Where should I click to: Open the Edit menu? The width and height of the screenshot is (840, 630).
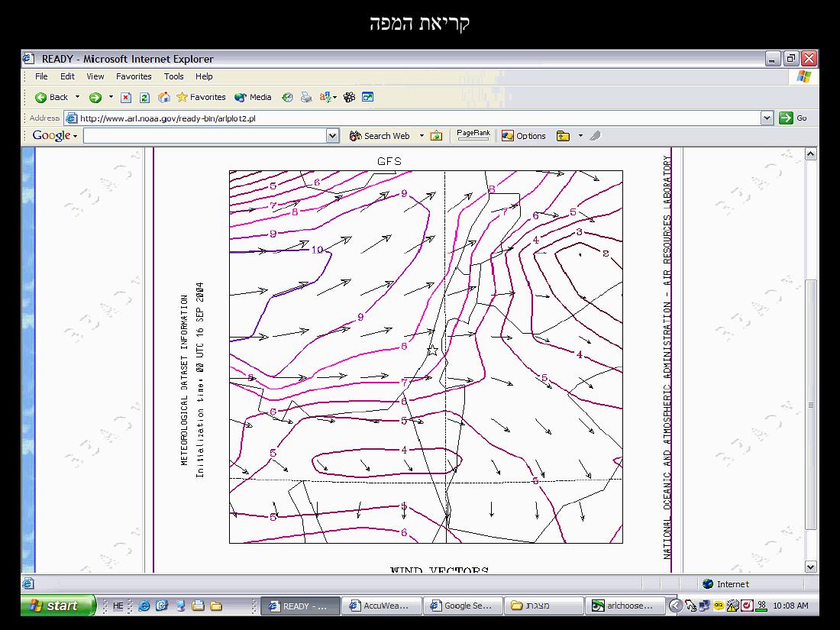67,76
